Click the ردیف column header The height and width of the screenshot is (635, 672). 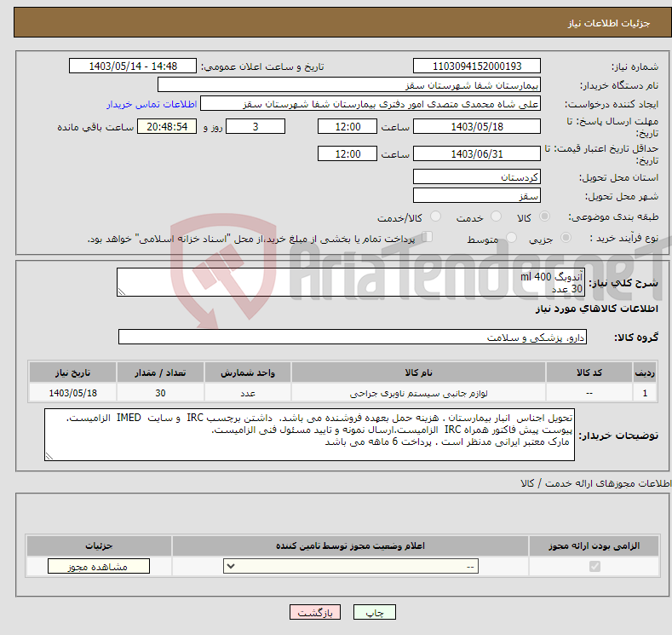pos(645,372)
